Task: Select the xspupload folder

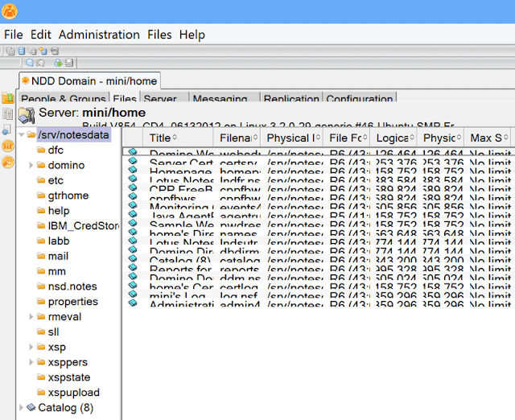Action: [x=73, y=393]
